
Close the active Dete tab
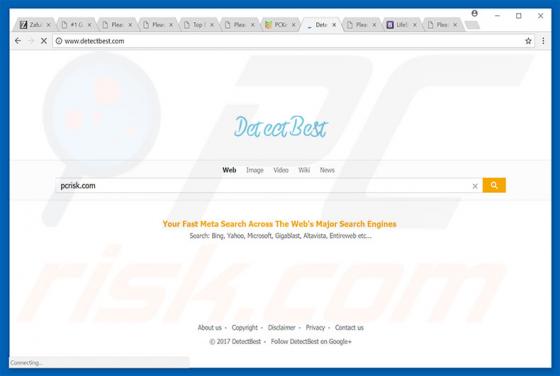tap(334, 25)
